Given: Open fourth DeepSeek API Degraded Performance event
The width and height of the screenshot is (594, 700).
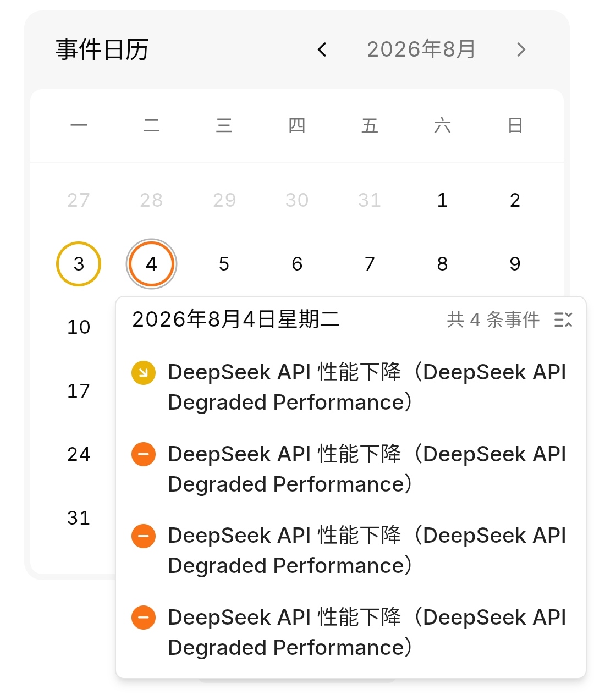Looking at the screenshot, I should click(367, 632).
